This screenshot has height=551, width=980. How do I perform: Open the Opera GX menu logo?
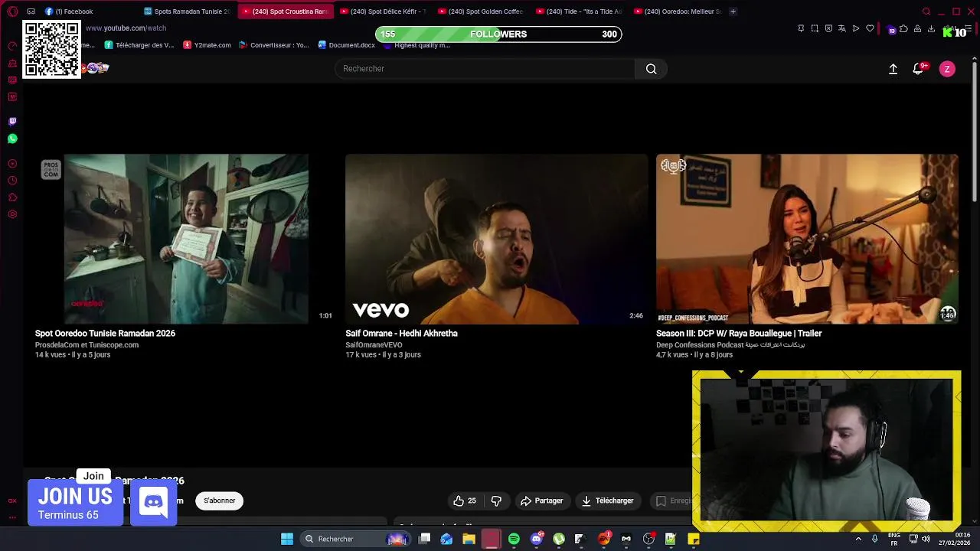pyautogui.click(x=12, y=11)
